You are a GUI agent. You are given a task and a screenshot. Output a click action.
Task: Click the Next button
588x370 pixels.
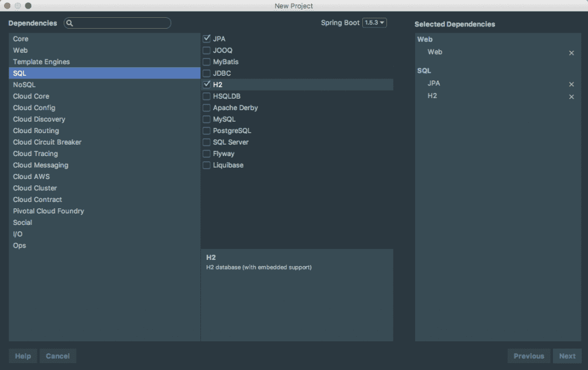[567, 356]
